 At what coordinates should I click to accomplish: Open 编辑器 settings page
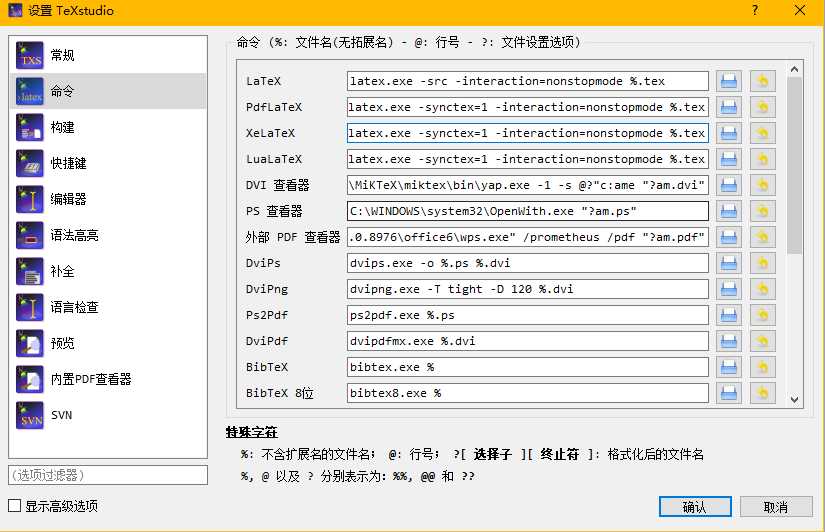(x=108, y=199)
